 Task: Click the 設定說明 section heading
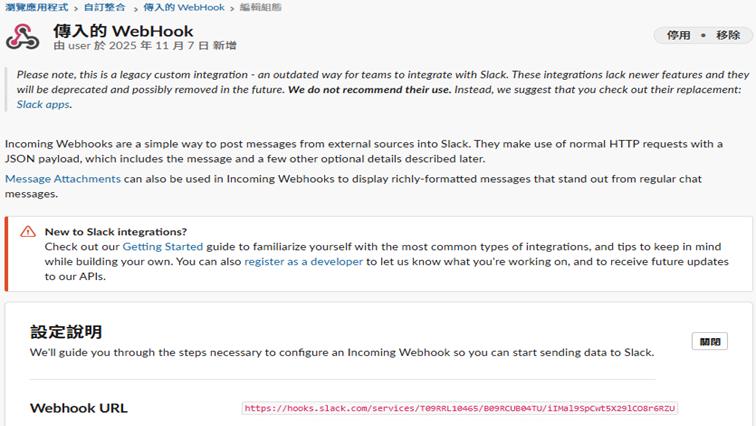pyautogui.click(x=66, y=332)
